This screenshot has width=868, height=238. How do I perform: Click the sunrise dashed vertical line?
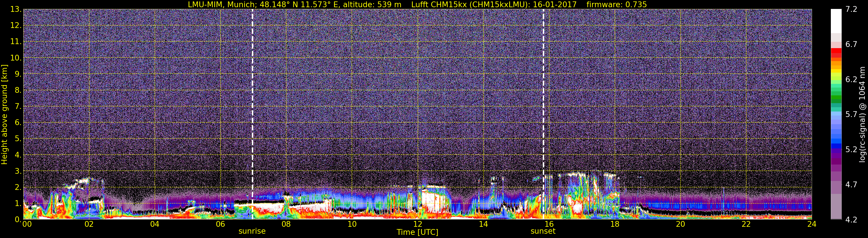point(252,114)
